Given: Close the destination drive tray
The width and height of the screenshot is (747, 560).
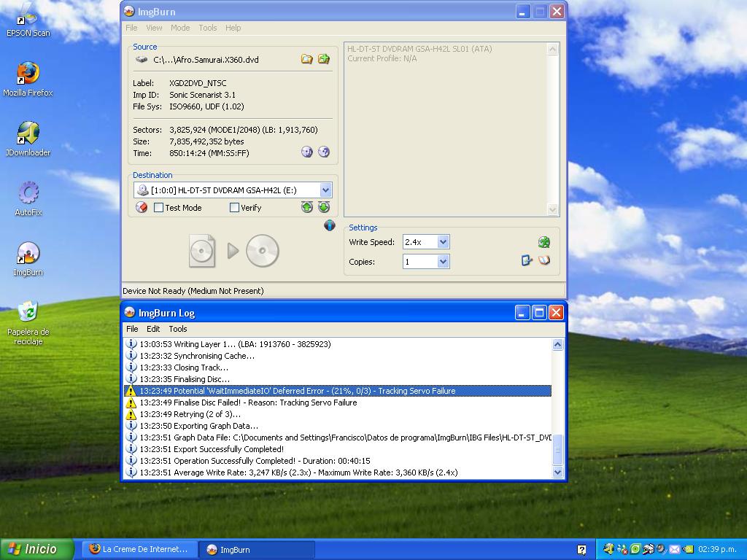Looking at the screenshot, I should (324, 207).
